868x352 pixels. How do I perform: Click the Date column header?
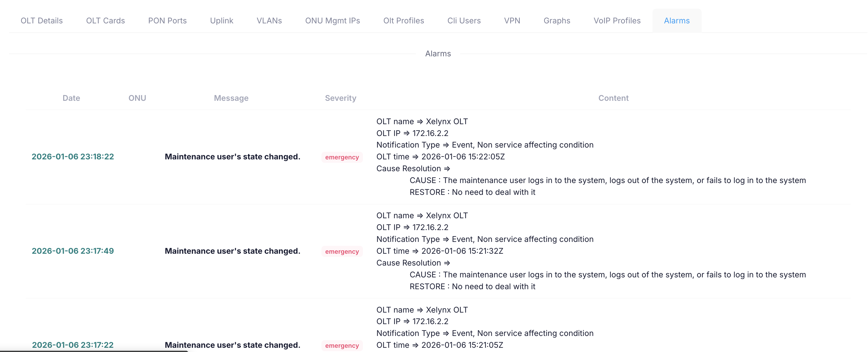click(71, 98)
